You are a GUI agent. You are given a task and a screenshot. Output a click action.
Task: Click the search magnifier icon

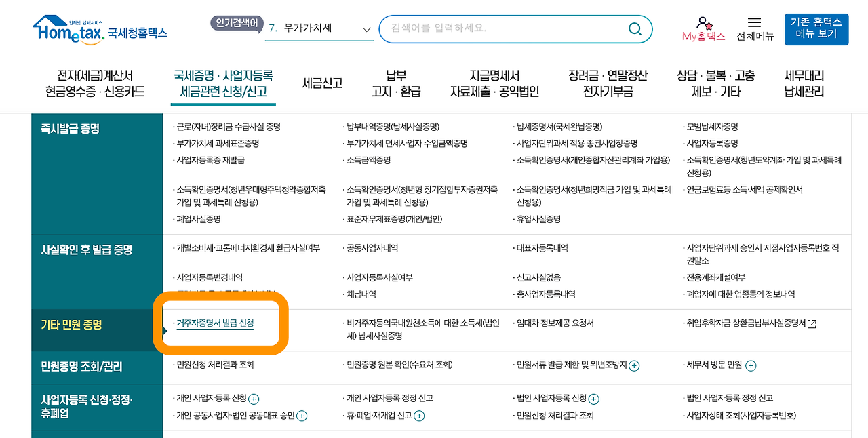pyautogui.click(x=635, y=28)
